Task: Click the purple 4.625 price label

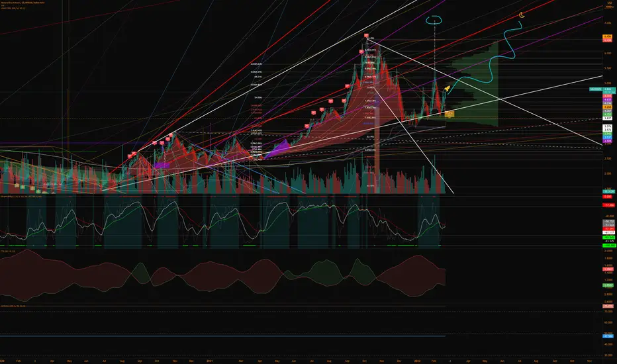Action: click(608, 99)
